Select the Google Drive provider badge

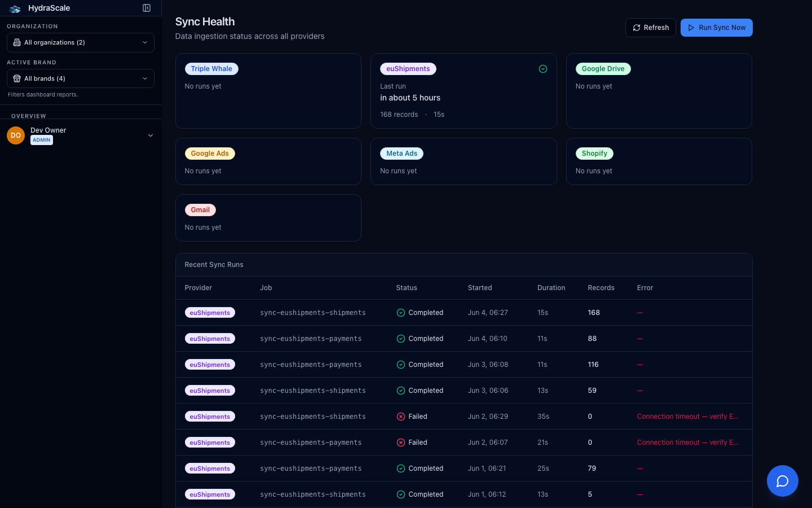(x=603, y=69)
